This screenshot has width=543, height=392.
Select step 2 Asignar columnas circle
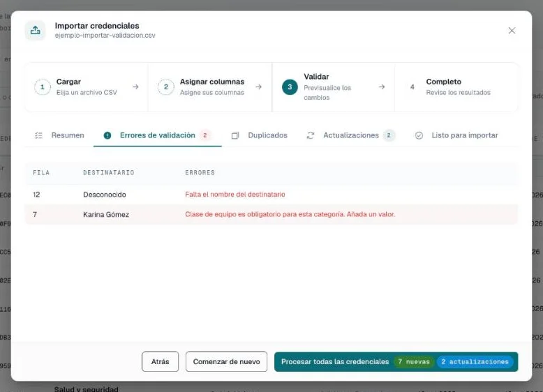(166, 87)
